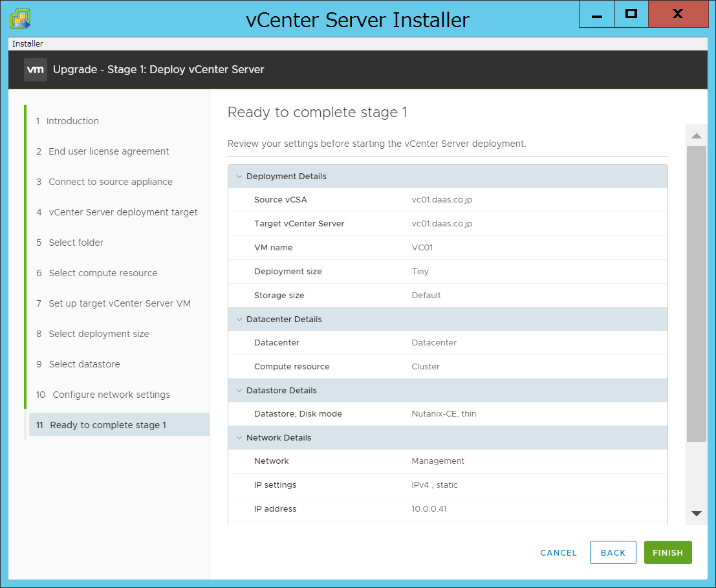This screenshot has width=716, height=588.
Task: Collapse the Network Details section
Action: tap(239, 437)
